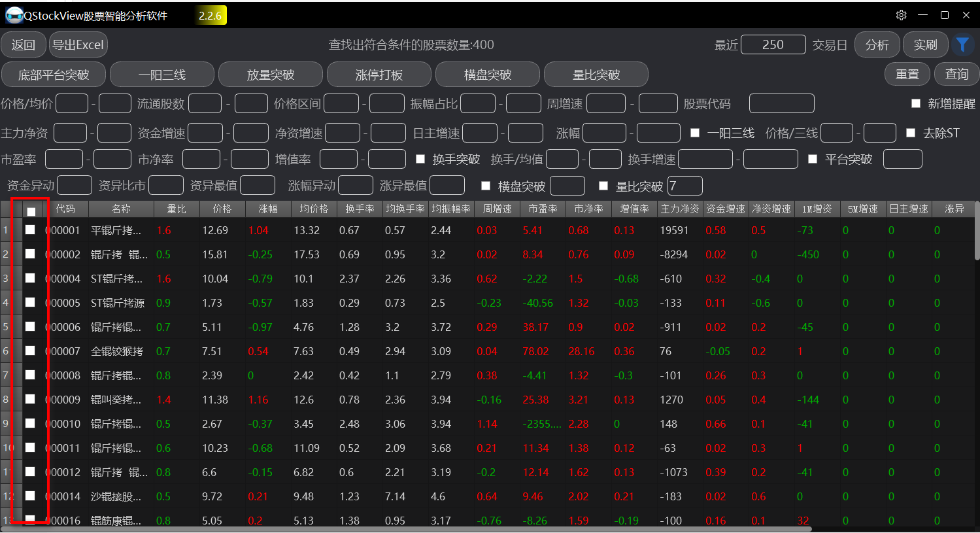Viewport: 980px width, 533px height.
Task: Click 主力净资 value 19591
Action: point(674,230)
